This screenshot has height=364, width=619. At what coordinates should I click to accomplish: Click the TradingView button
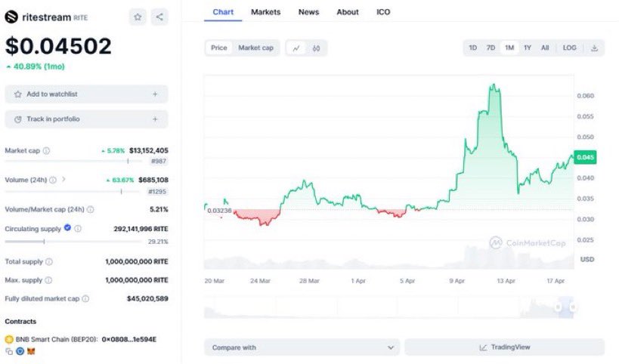(505, 347)
